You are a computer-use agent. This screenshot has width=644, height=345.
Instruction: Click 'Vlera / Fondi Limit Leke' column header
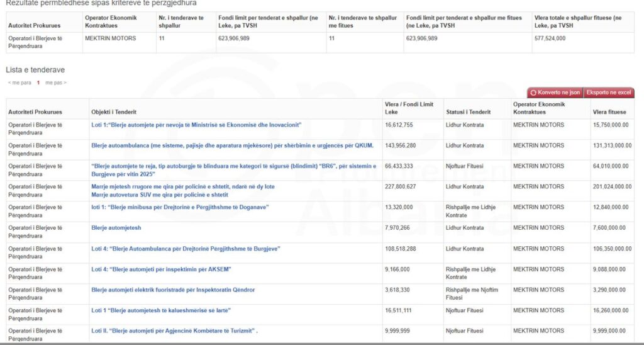pyautogui.click(x=409, y=108)
